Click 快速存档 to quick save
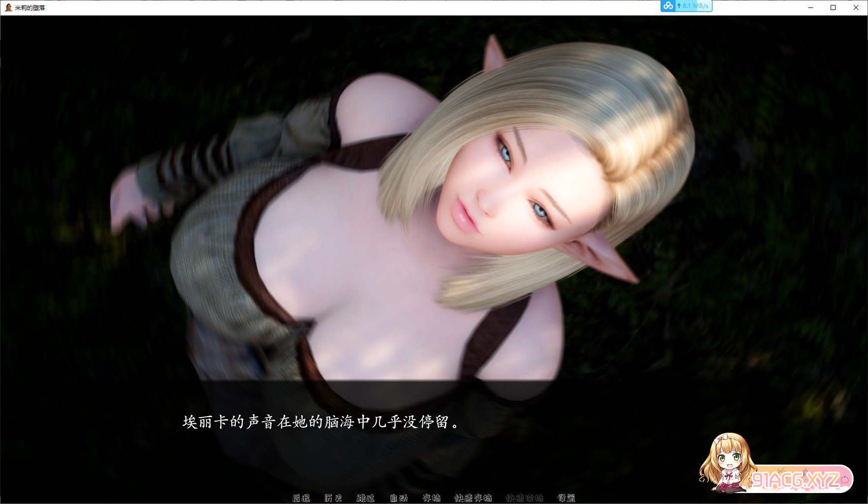The height and width of the screenshot is (504, 868). (473, 498)
